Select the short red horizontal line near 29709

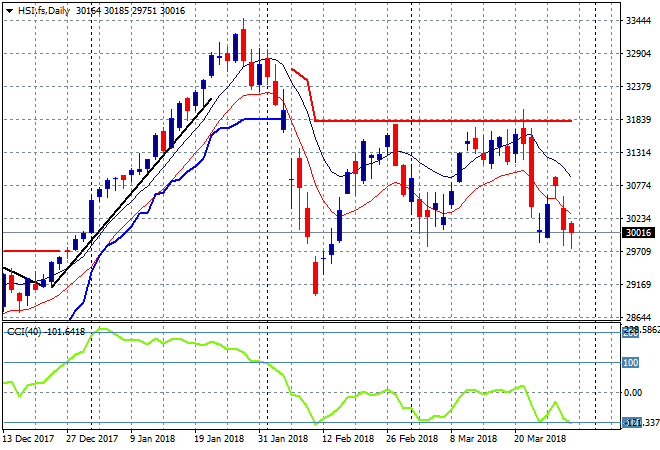click(32, 251)
